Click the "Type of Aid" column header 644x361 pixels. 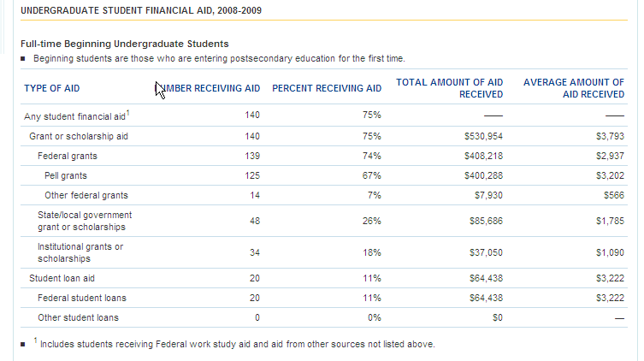(x=52, y=88)
